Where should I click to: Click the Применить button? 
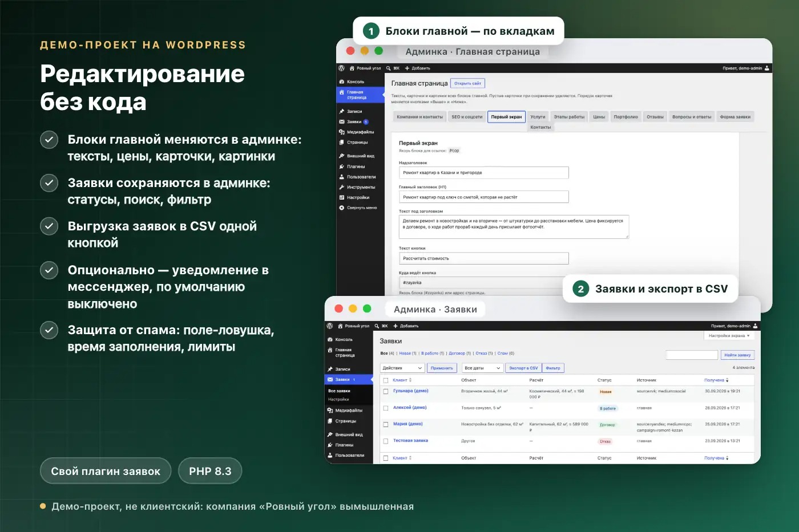[x=442, y=368]
